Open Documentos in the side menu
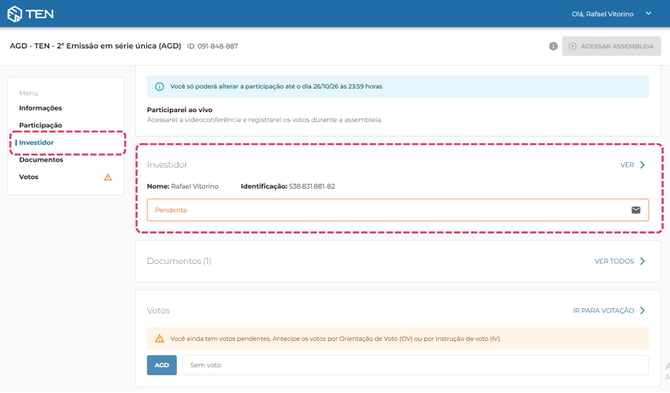The image size is (670, 393). coord(41,160)
